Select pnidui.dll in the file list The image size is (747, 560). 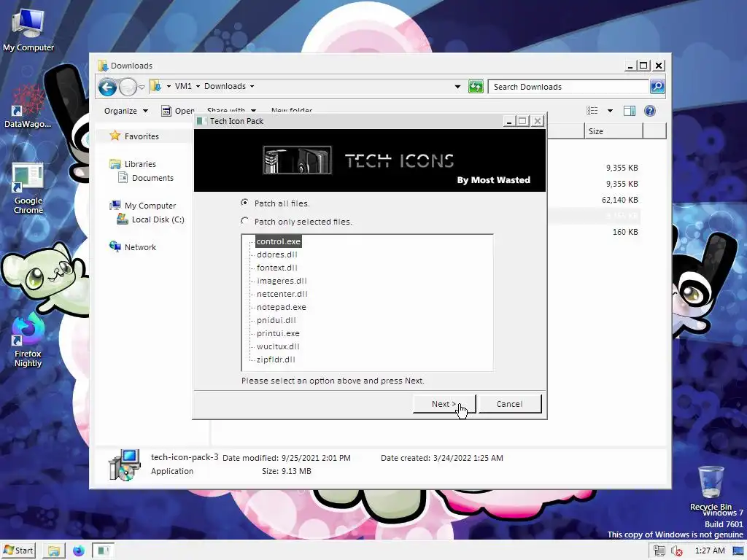276,320
